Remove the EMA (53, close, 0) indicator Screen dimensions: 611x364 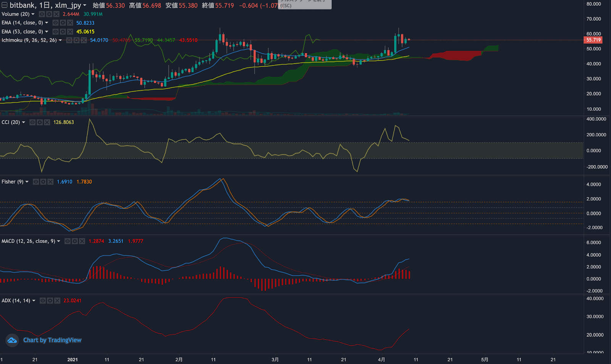click(x=70, y=32)
